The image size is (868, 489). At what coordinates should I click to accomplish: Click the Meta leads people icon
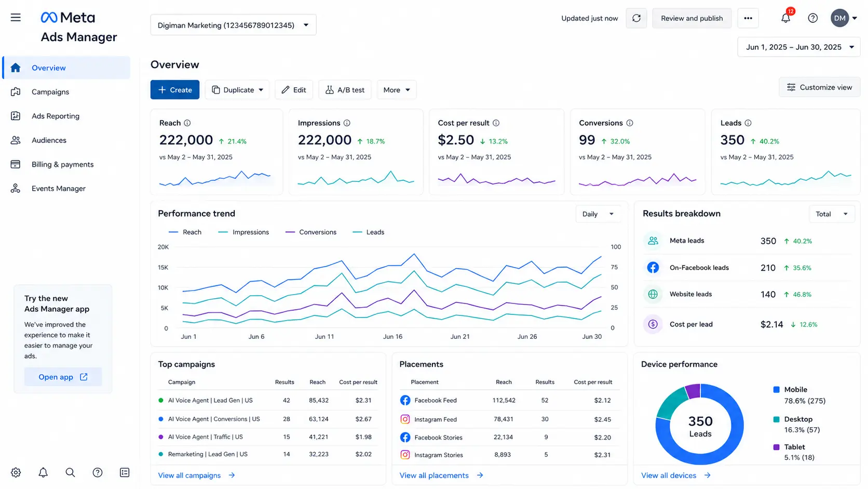click(x=653, y=241)
